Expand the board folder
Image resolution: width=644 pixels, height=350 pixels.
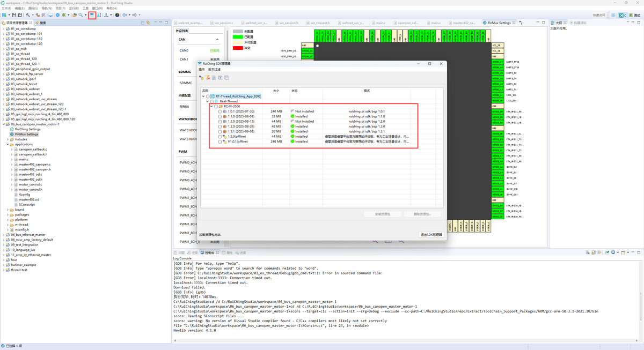[8, 210]
